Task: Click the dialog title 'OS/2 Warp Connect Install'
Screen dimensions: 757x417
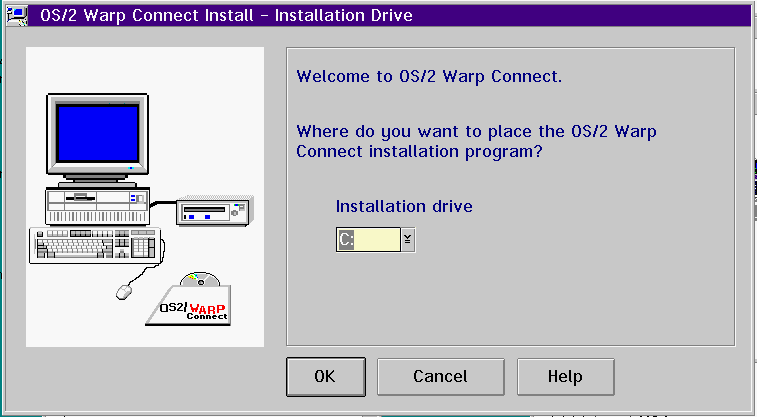Action: [147, 15]
